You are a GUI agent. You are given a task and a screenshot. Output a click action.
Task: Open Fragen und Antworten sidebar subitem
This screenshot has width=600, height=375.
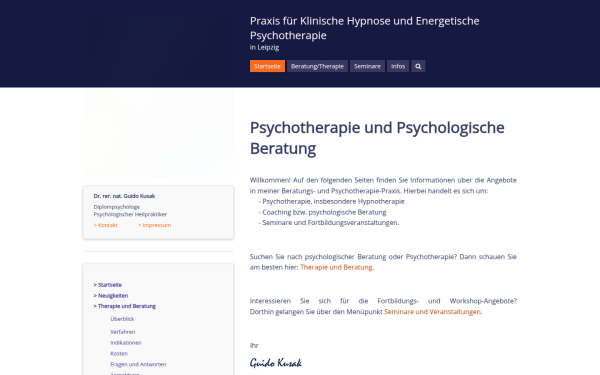[x=138, y=364]
